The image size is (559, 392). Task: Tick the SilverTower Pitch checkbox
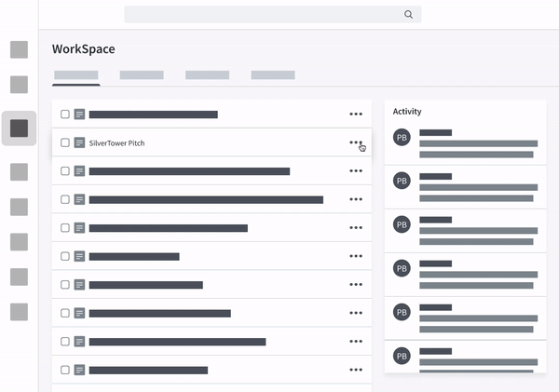65,142
